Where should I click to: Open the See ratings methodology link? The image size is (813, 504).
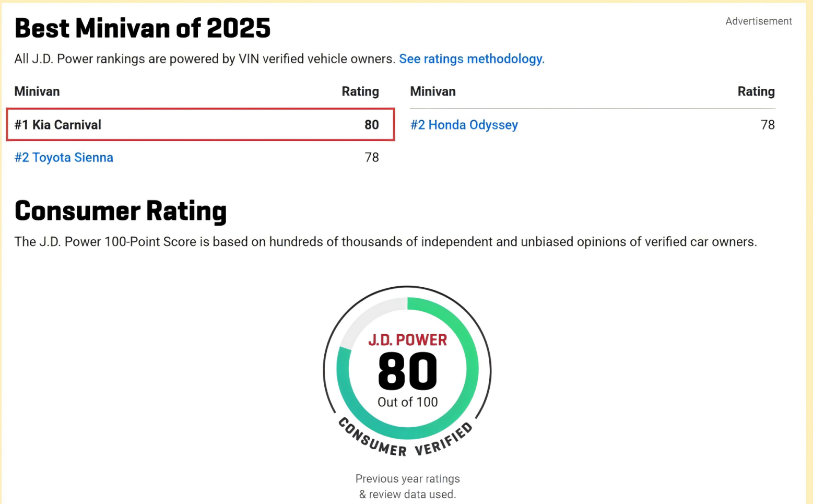472,59
